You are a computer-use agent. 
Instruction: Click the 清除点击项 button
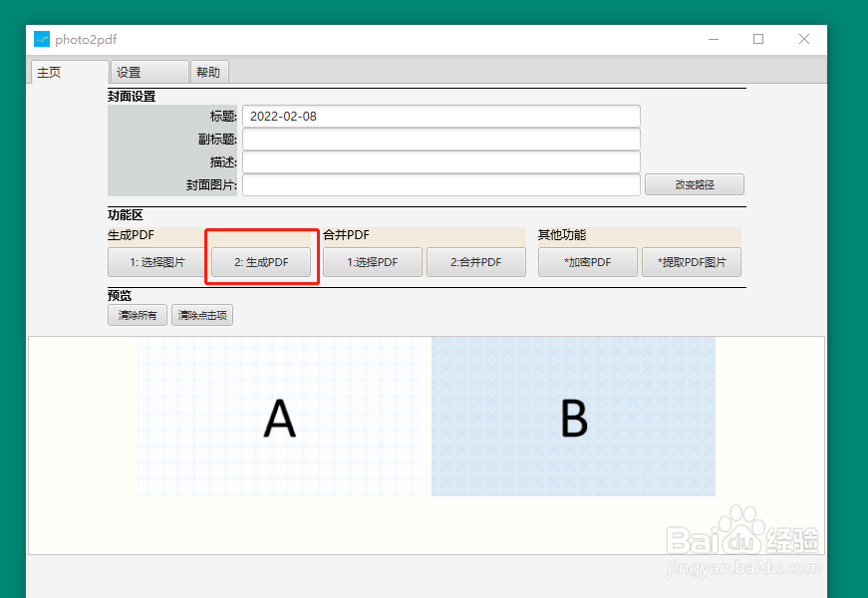pyautogui.click(x=202, y=315)
